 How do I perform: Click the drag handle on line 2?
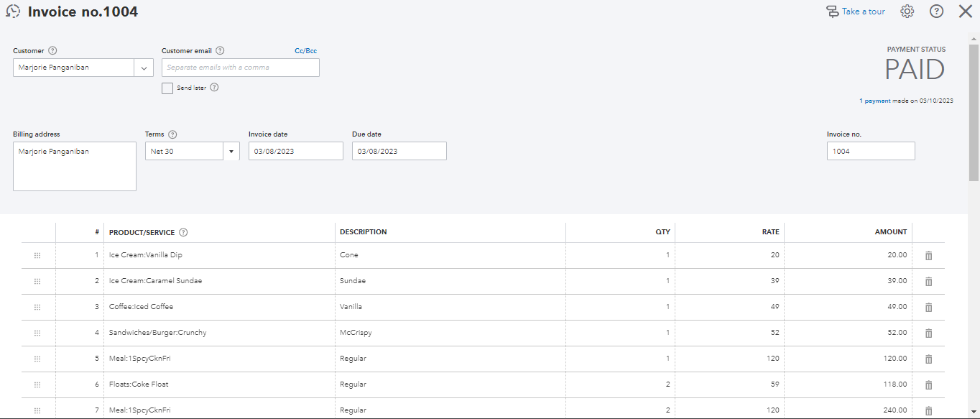(x=37, y=281)
